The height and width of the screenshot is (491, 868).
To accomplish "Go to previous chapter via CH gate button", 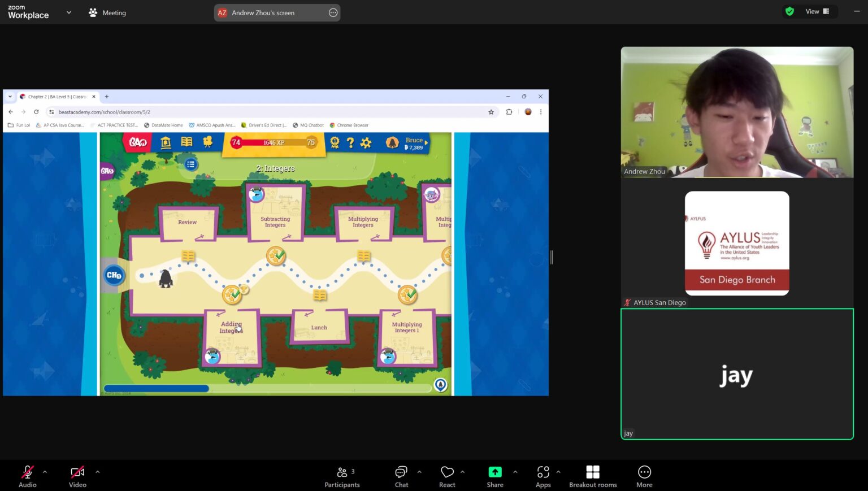I will [x=114, y=275].
